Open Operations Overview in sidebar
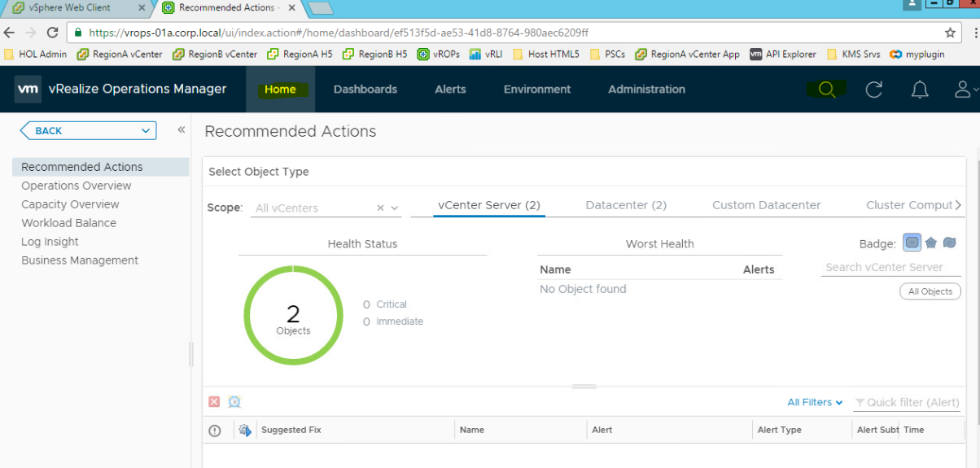The image size is (980, 468). pyautogui.click(x=77, y=186)
